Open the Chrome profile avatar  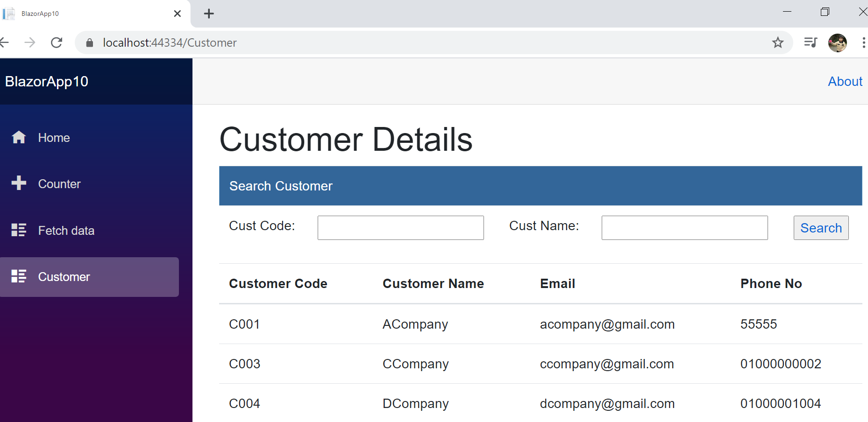click(838, 42)
